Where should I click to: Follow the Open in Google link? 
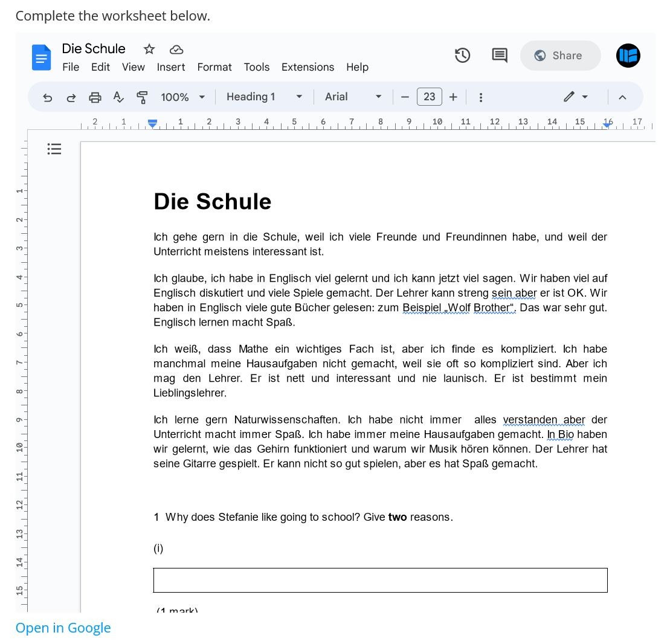pos(63,628)
